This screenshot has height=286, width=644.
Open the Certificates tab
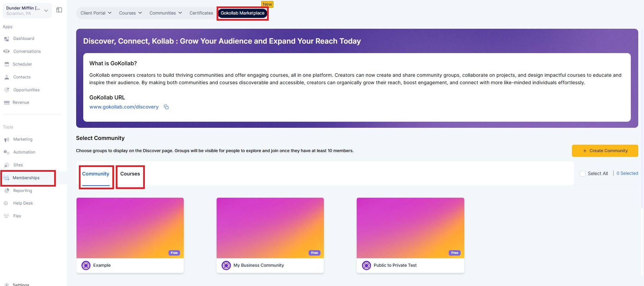(x=201, y=13)
